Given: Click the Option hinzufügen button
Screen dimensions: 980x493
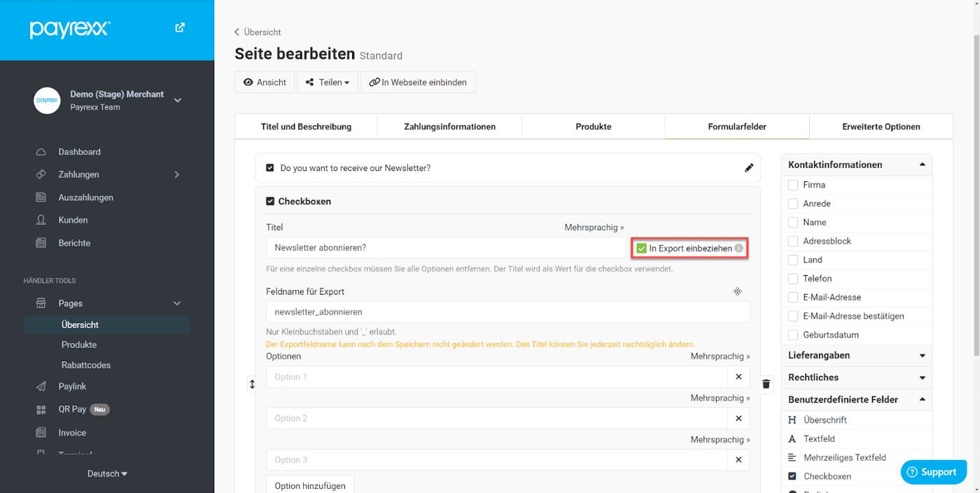Looking at the screenshot, I should (310, 485).
